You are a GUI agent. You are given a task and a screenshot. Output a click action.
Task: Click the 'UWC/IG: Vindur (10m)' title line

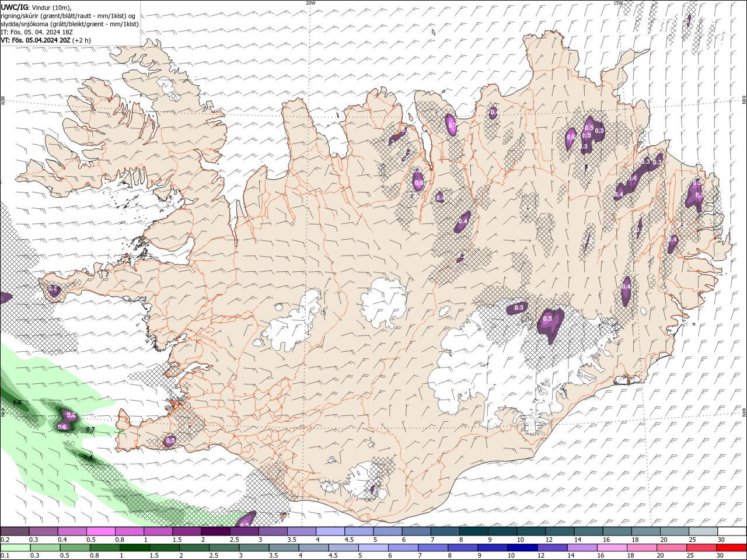[36, 7]
